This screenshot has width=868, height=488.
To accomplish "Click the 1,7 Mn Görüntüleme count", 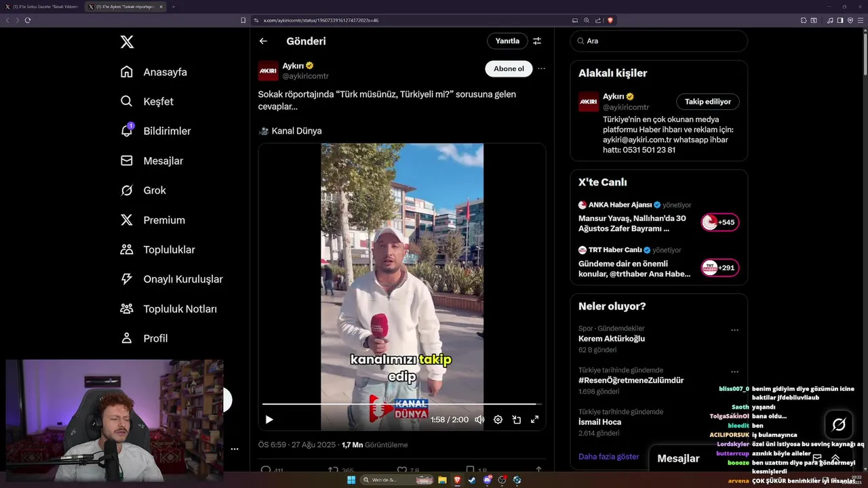I will pyautogui.click(x=375, y=445).
